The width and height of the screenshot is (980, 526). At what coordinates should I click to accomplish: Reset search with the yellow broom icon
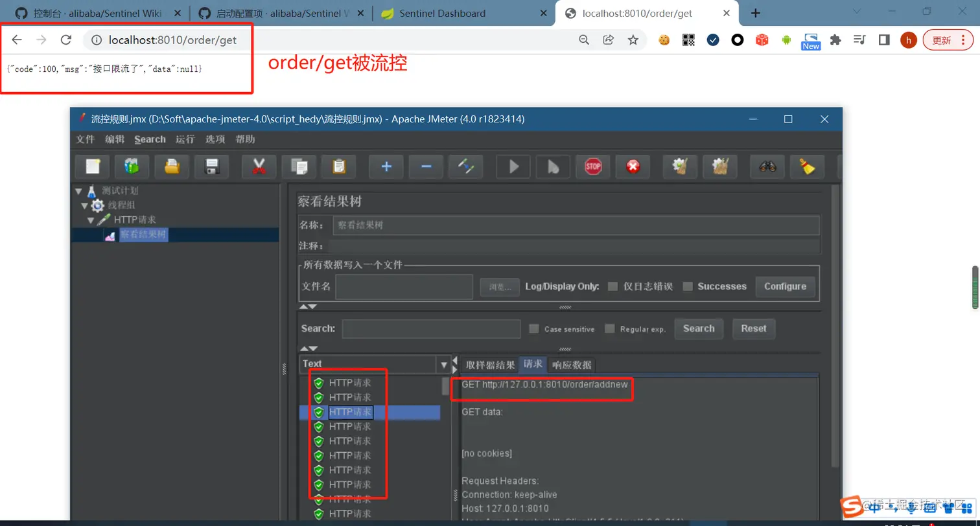tap(807, 166)
